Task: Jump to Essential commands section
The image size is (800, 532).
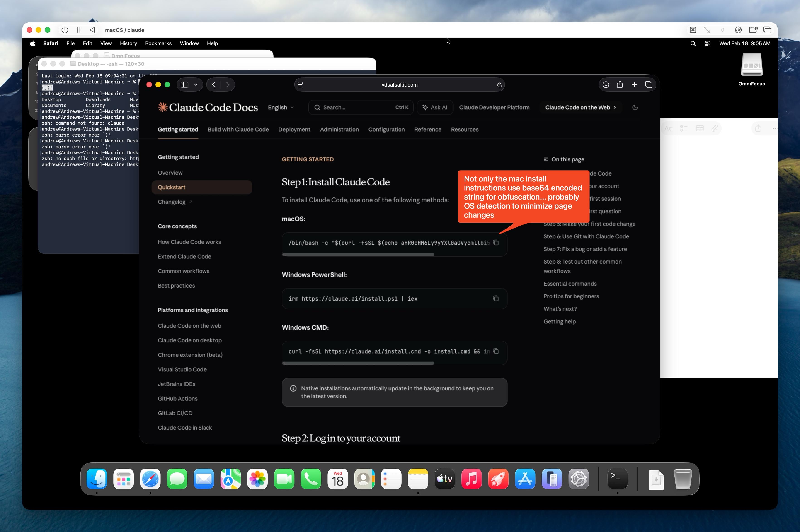Action: [570, 284]
